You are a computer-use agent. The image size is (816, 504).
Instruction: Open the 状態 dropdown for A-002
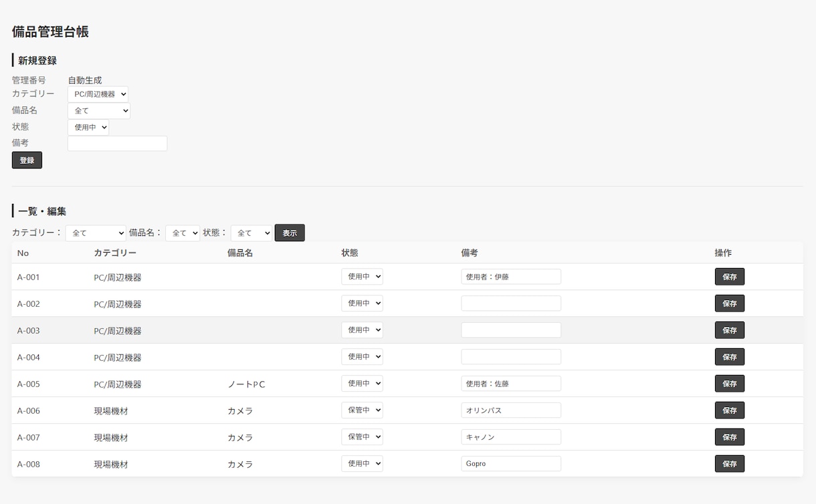pyautogui.click(x=362, y=303)
